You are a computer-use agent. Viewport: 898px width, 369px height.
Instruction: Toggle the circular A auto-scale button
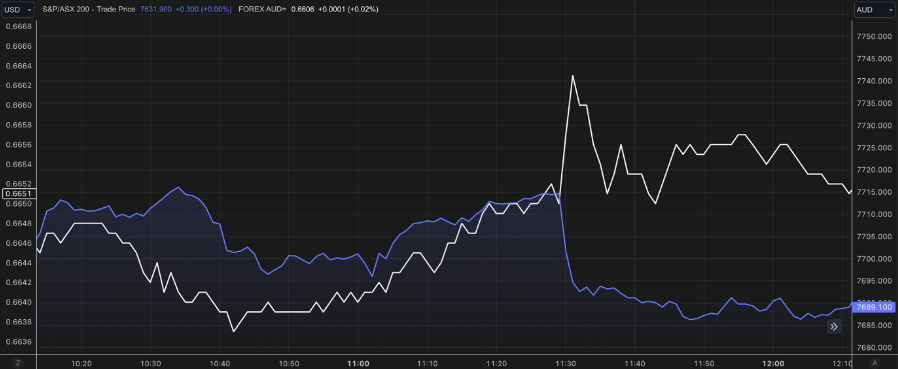(x=875, y=363)
